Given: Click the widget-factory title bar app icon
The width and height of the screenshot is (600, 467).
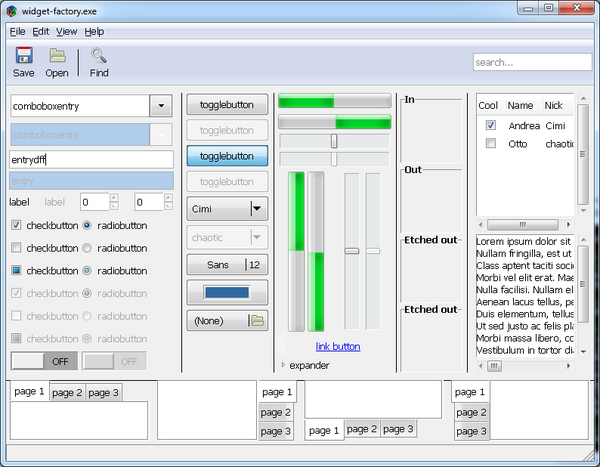Looking at the screenshot, I should click(10, 11).
